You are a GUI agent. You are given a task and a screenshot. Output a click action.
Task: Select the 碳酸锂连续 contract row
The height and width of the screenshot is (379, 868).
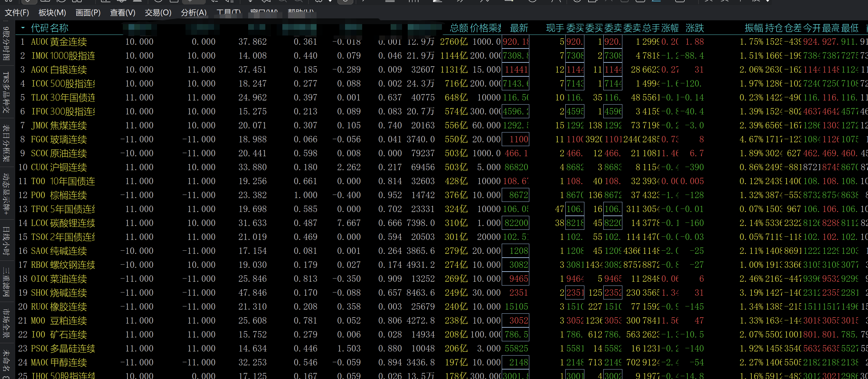tap(72, 223)
